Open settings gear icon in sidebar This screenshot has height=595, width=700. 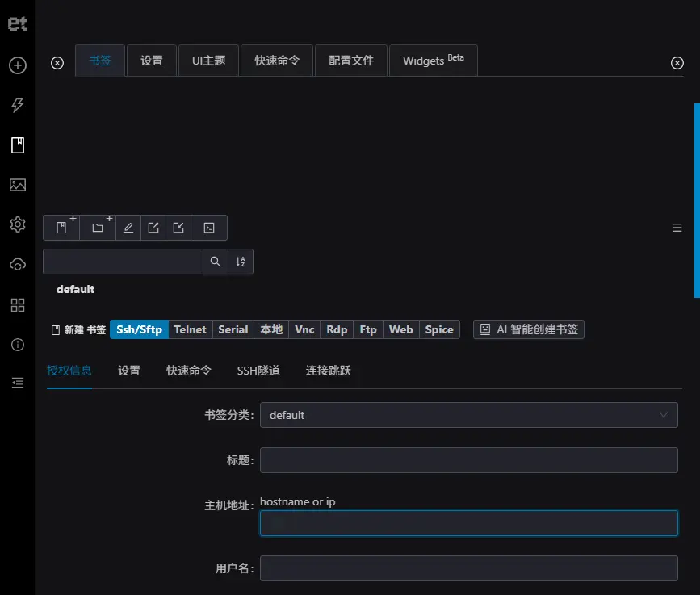click(18, 224)
